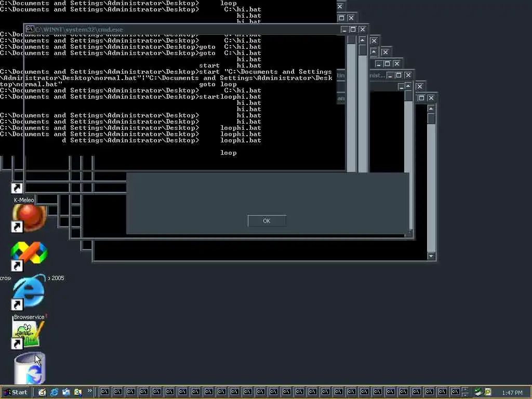Open Outlook Express from the Quick Launch bar
532x399 pixels.
coord(66,392)
